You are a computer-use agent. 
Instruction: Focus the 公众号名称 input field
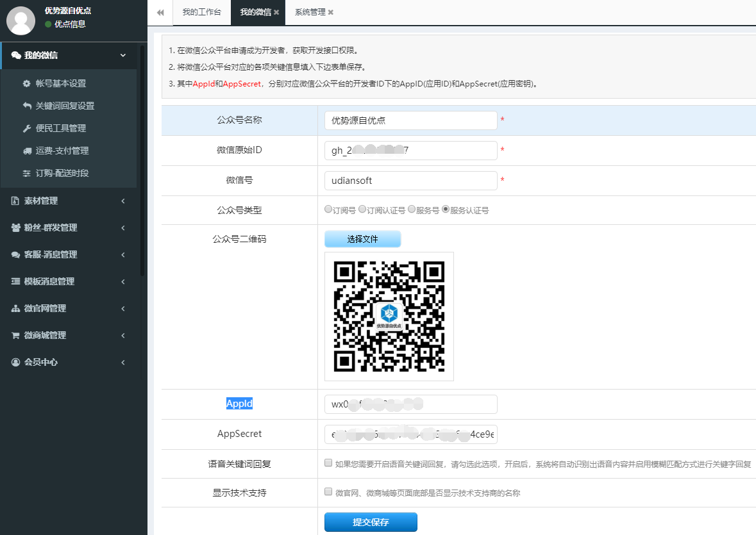411,120
